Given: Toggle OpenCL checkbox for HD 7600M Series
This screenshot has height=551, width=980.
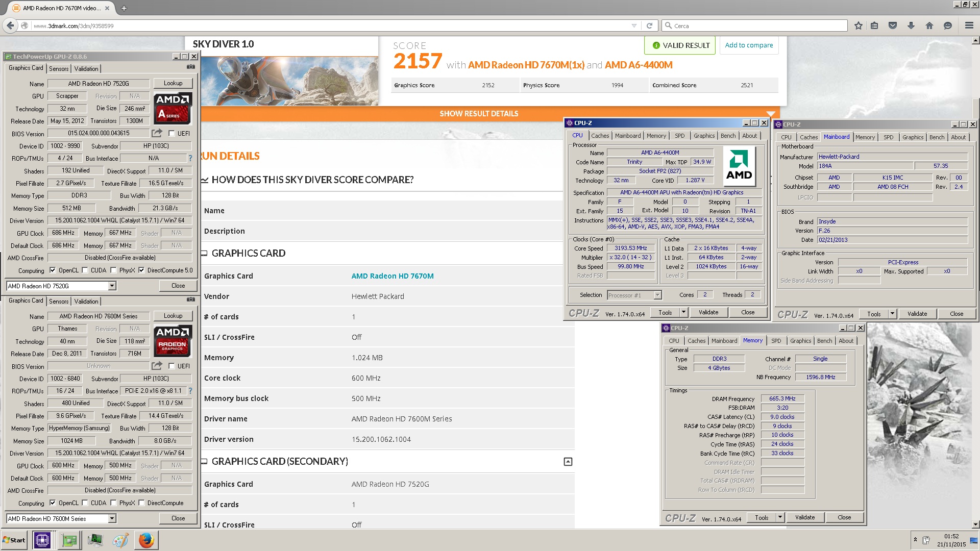Looking at the screenshot, I should pos(53,503).
